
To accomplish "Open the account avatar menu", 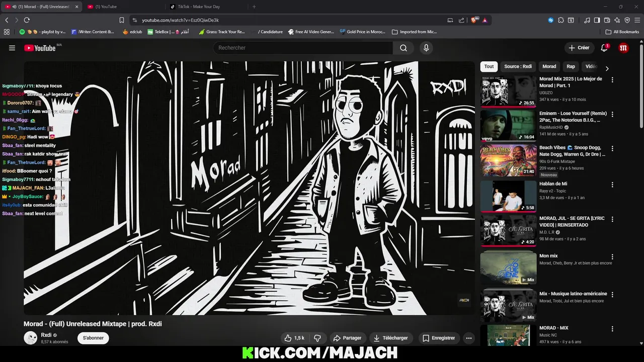I will (624, 48).
